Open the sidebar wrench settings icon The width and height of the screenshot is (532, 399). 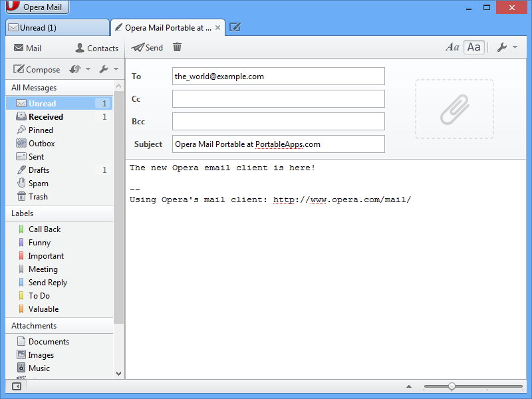pyautogui.click(x=104, y=69)
